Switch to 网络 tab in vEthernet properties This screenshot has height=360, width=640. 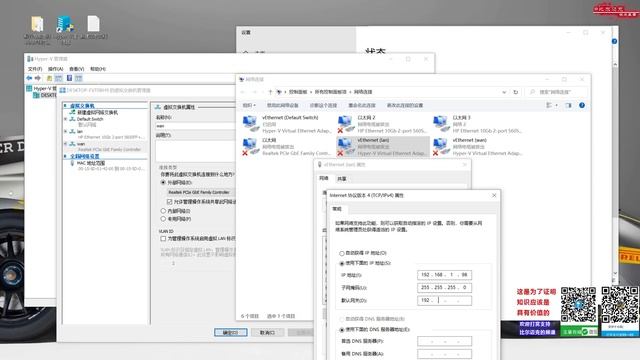click(x=324, y=178)
